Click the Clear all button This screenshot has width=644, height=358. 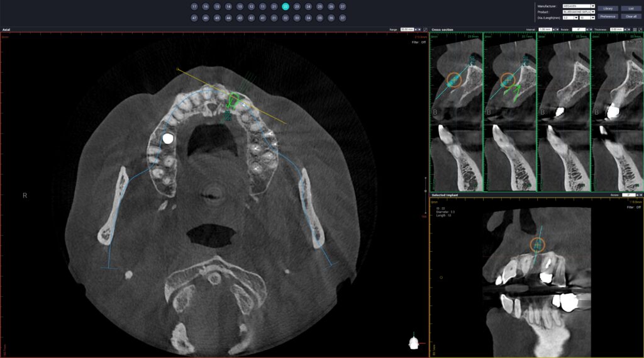click(x=631, y=16)
